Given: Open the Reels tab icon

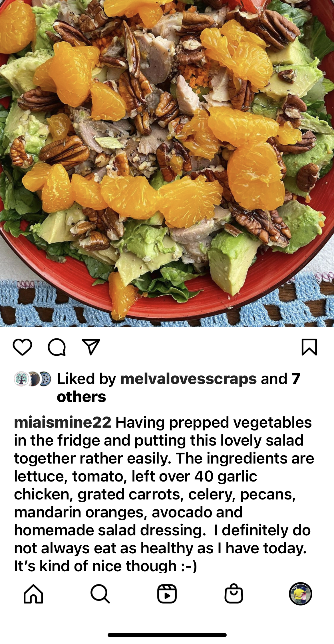Looking at the screenshot, I should pyautogui.click(x=167, y=594).
